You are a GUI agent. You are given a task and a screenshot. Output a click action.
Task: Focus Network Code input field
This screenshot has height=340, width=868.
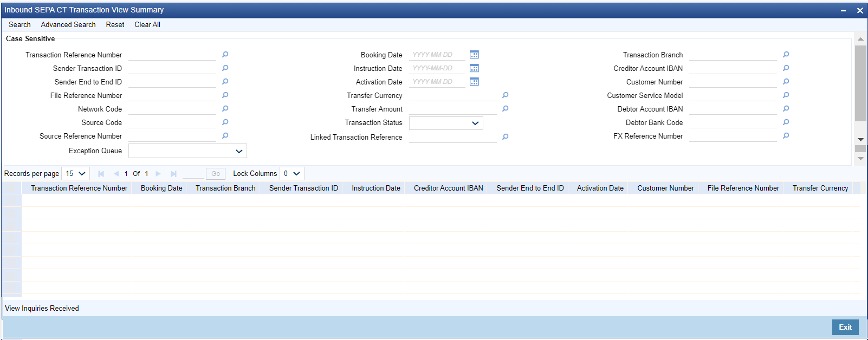(x=172, y=109)
